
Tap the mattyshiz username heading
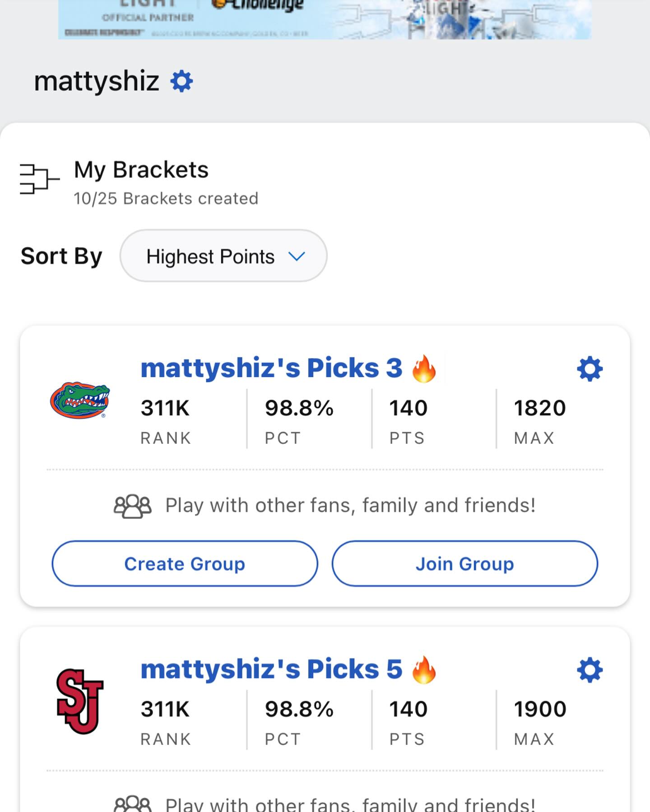96,82
